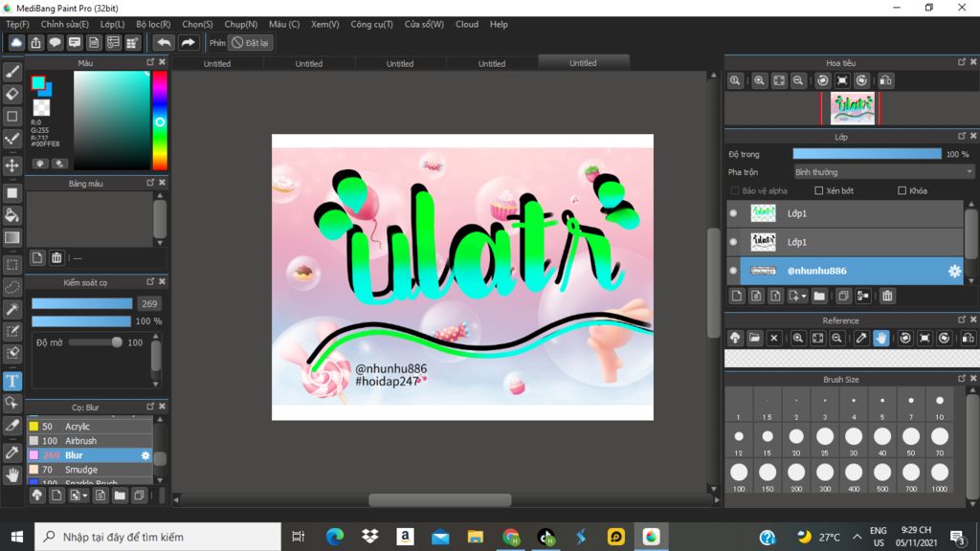Open the Pha trộn blend mode dropdown
Image resolution: width=980 pixels, height=551 pixels.
[883, 172]
